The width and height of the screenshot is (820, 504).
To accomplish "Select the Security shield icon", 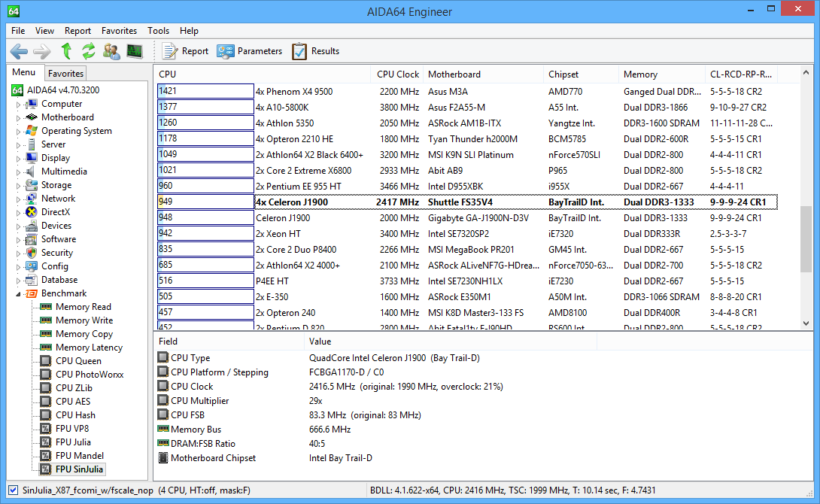I will click(x=32, y=253).
